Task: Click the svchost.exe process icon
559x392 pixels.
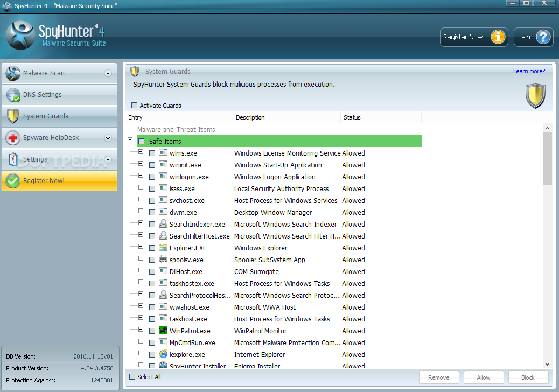Action: (x=163, y=200)
